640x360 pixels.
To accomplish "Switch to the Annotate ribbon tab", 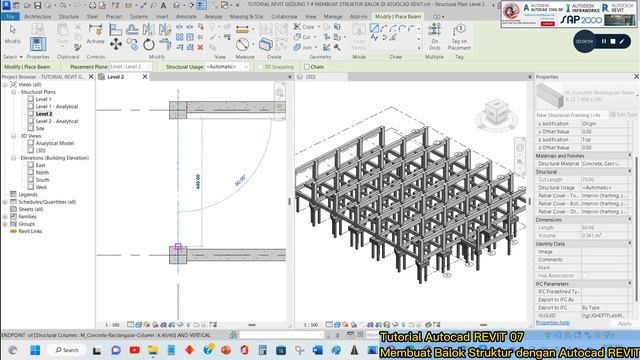I will 186,17.
